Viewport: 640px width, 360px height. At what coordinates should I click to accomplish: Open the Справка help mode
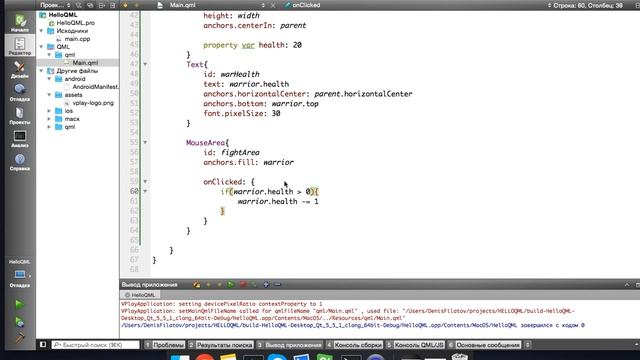(x=20, y=162)
